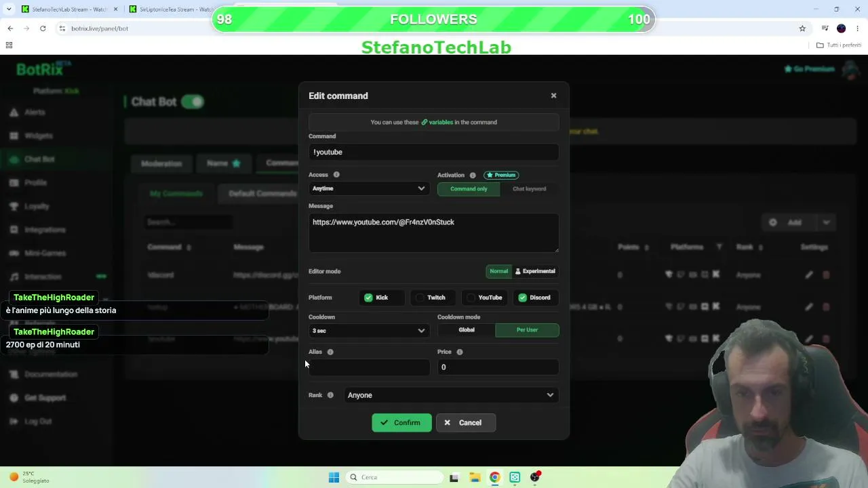Open Interaction in the BotRix sidebar
Image resolution: width=868 pixels, height=488 pixels.
pos(43,277)
